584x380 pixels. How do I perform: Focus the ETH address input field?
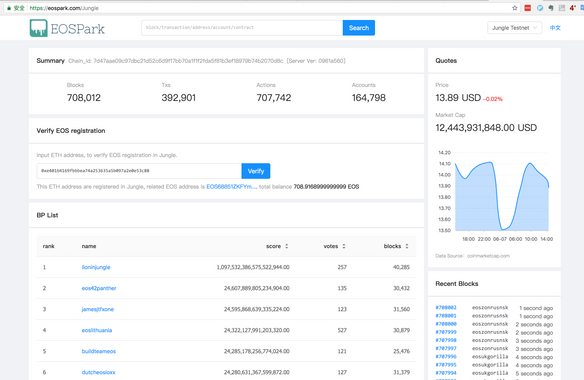tap(139, 171)
